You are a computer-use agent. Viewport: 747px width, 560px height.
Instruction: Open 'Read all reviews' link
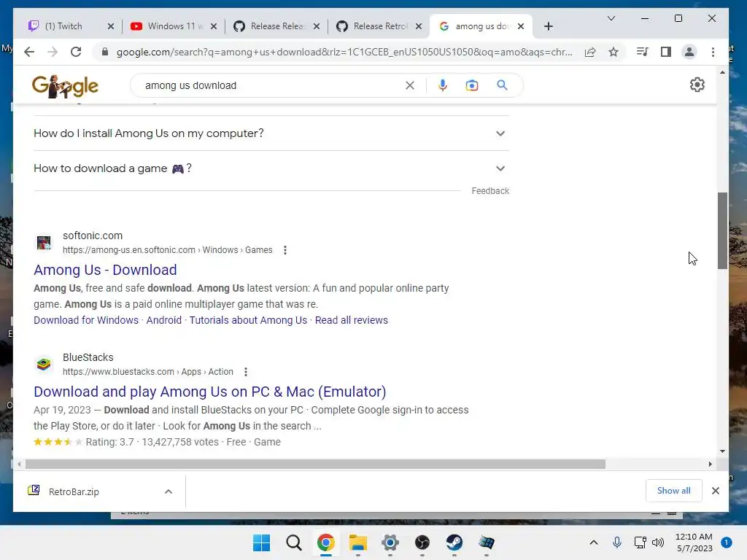click(x=352, y=320)
